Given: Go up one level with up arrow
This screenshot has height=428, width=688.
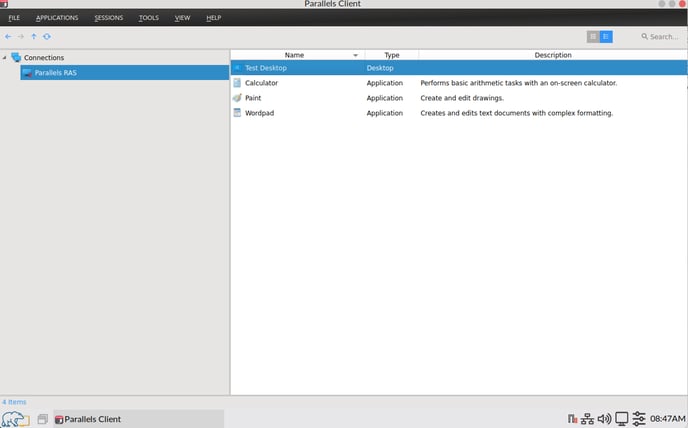Looking at the screenshot, I should pyautogui.click(x=34, y=36).
